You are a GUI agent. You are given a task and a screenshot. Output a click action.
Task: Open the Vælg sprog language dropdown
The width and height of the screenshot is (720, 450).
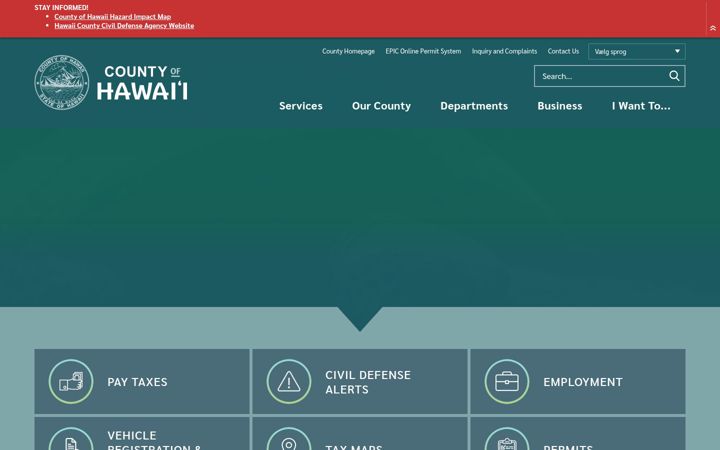[x=637, y=51]
